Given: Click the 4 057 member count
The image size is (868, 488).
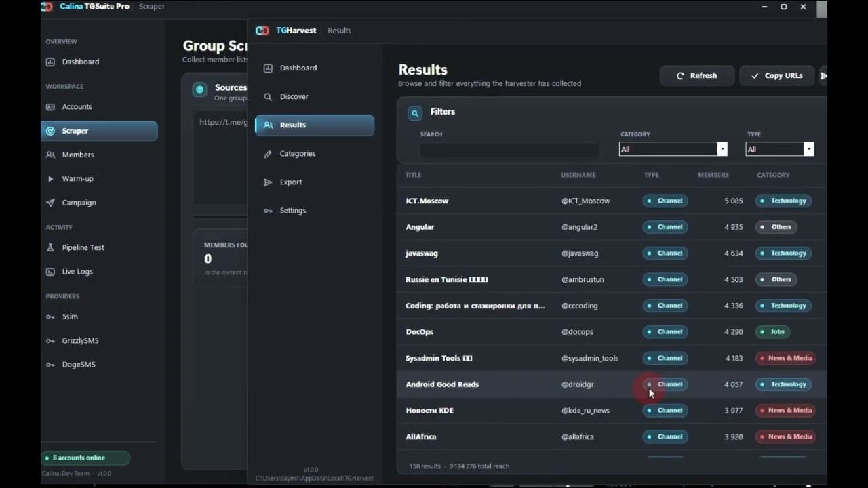Looking at the screenshot, I should [x=734, y=384].
